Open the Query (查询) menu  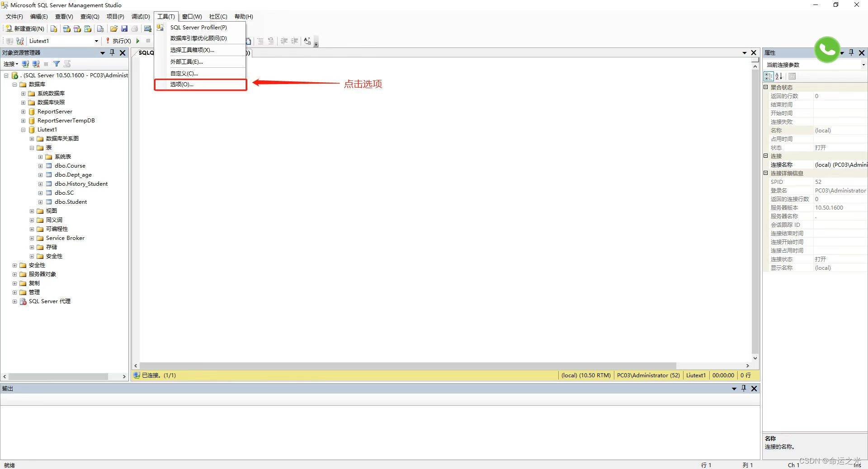pyautogui.click(x=90, y=16)
